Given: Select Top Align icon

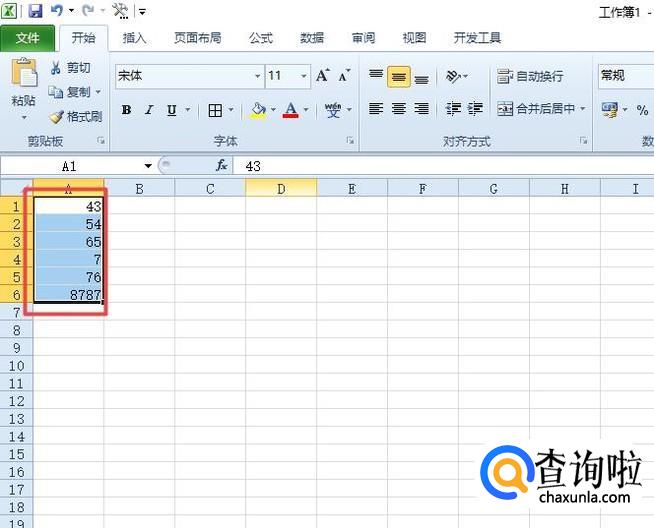Looking at the screenshot, I should pyautogui.click(x=376, y=75).
